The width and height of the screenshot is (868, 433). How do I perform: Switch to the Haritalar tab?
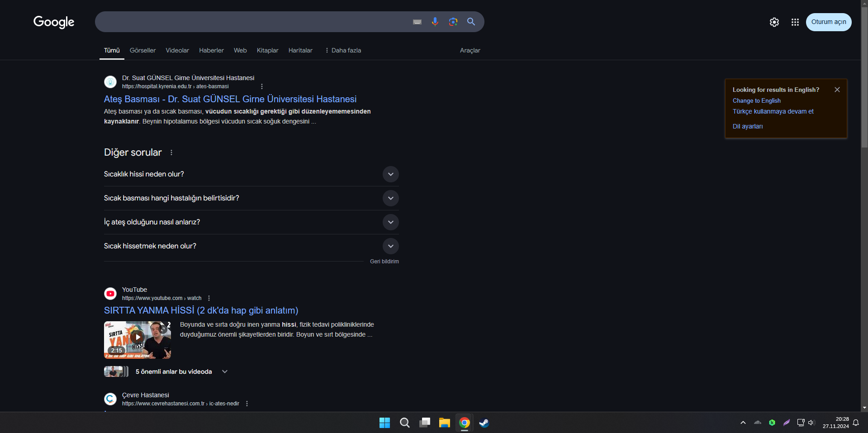(300, 50)
